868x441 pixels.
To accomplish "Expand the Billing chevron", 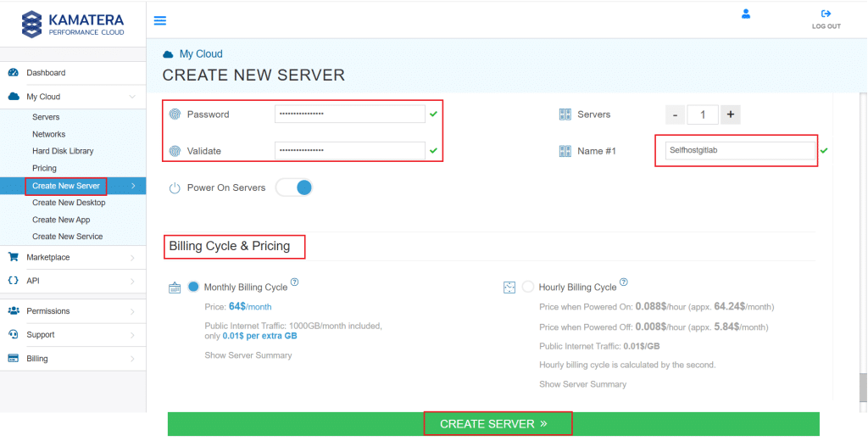I will click(x=132, y=359).
